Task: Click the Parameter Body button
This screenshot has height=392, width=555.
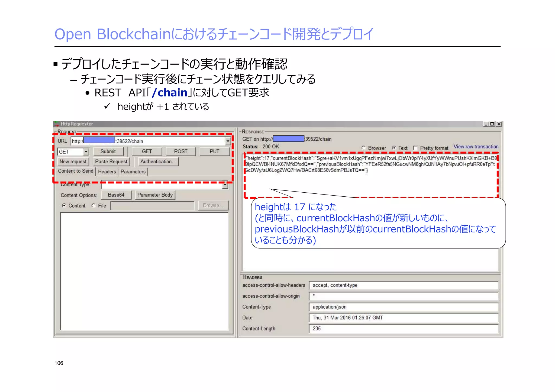Action: tap(155, 195)
